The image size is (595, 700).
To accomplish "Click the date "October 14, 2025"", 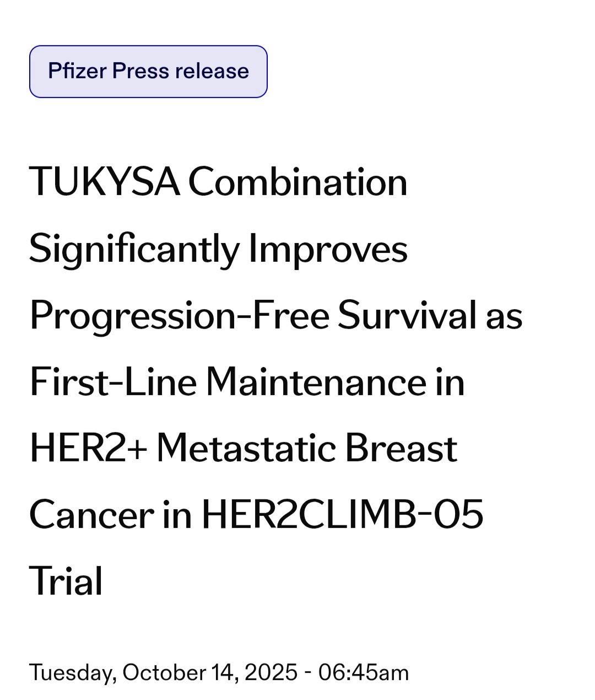I will click(210, 672).
